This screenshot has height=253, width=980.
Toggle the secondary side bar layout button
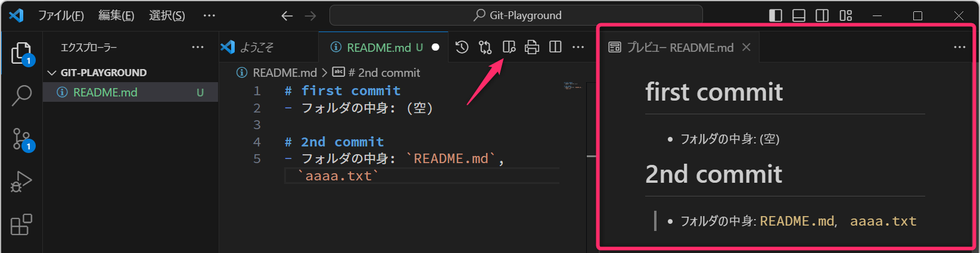click(822, 15)
